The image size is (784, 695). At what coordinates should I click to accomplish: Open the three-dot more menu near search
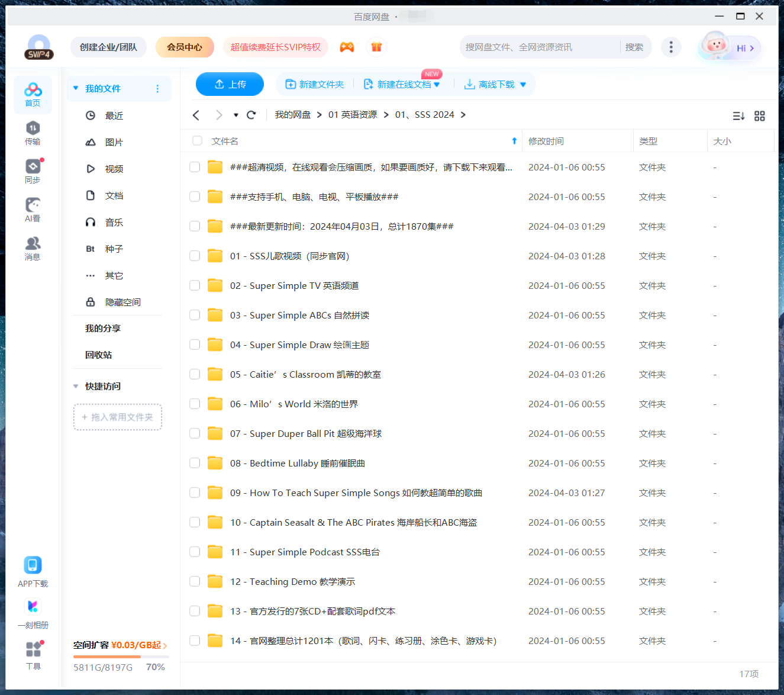pos(670,47)
